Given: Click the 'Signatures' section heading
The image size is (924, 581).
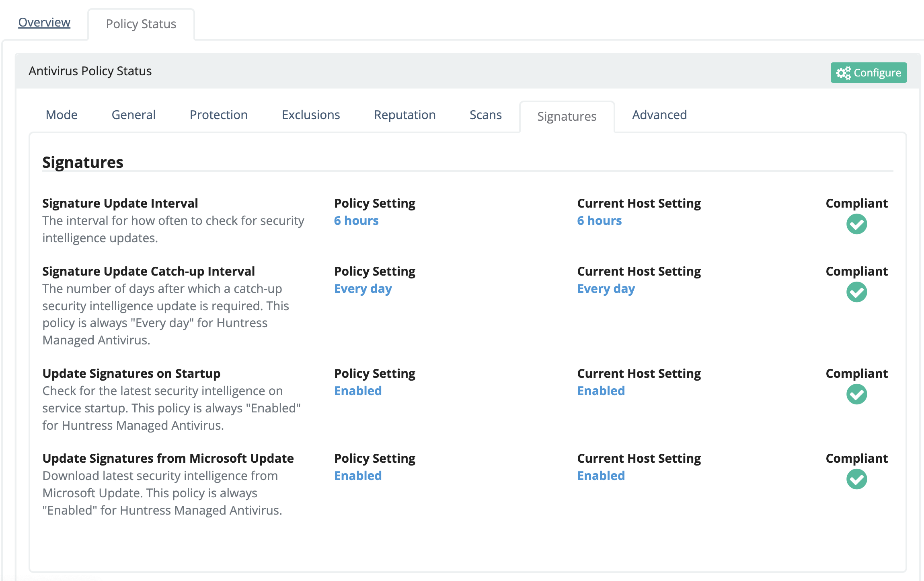Looking at the screenshot, I should 83,163.
